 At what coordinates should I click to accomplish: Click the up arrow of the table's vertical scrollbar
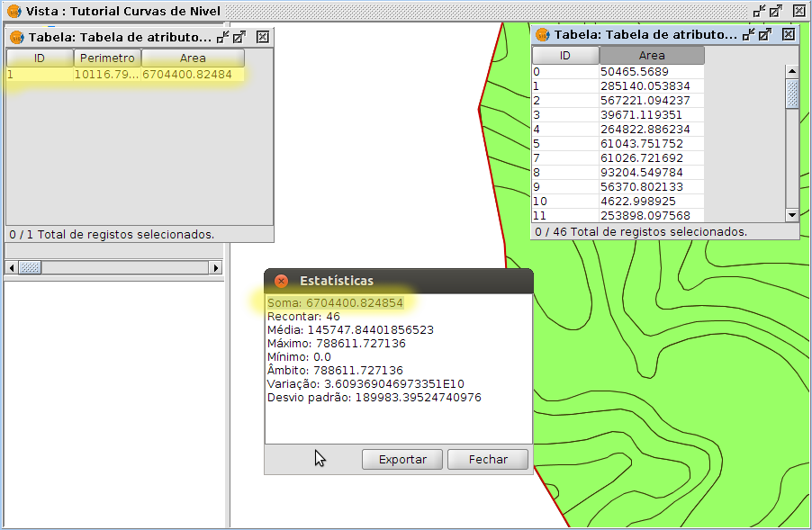(x=792, y=71)
